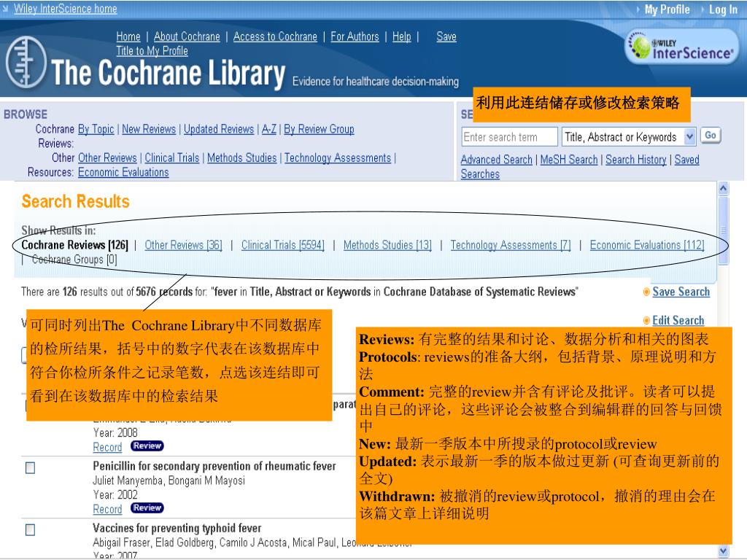Tick checkbox for Penicillin rheumatic fever review

click(30, 467)
